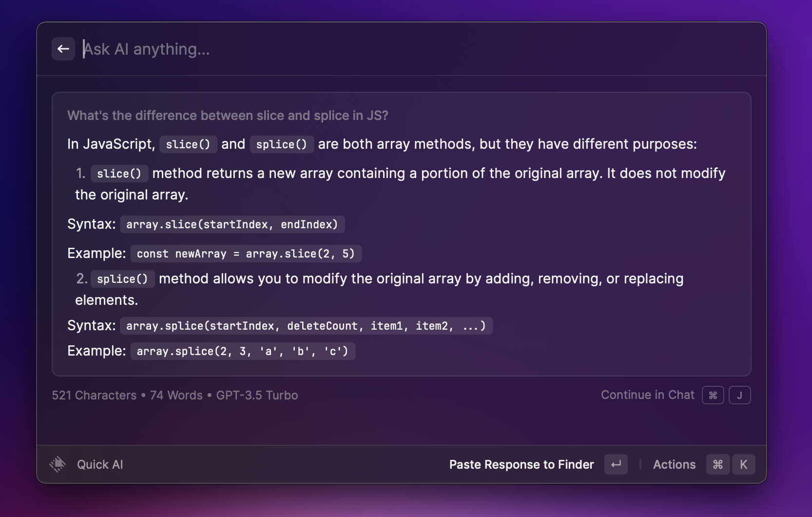Click the array.splice(startIndex, deleteCount) syntax snippet
The width and height of the screenshot is (812, 517).
(x=306, y=326)
